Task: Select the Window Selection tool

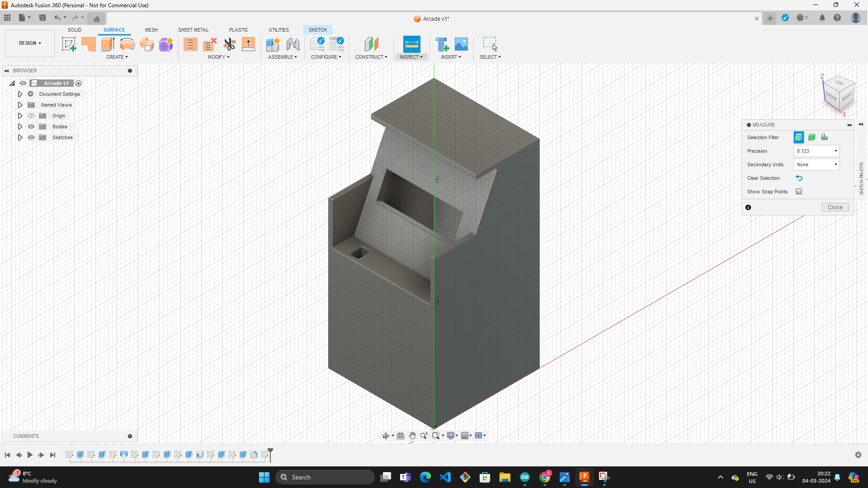Action: [490, 44]
